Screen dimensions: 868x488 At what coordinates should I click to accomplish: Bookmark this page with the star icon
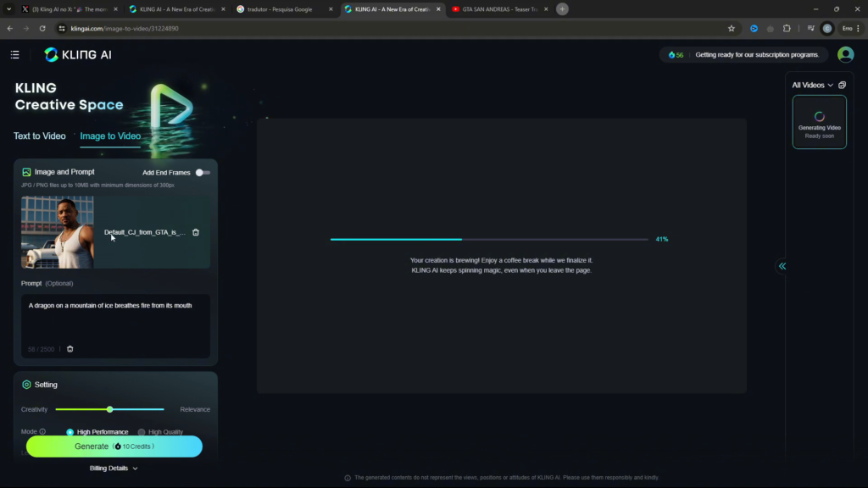tap(732, 28)
